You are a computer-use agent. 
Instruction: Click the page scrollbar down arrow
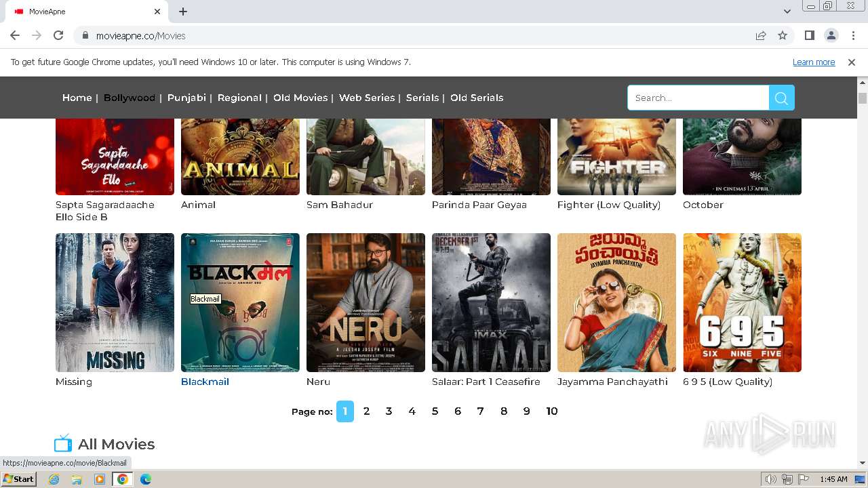[x=863, y=463]
